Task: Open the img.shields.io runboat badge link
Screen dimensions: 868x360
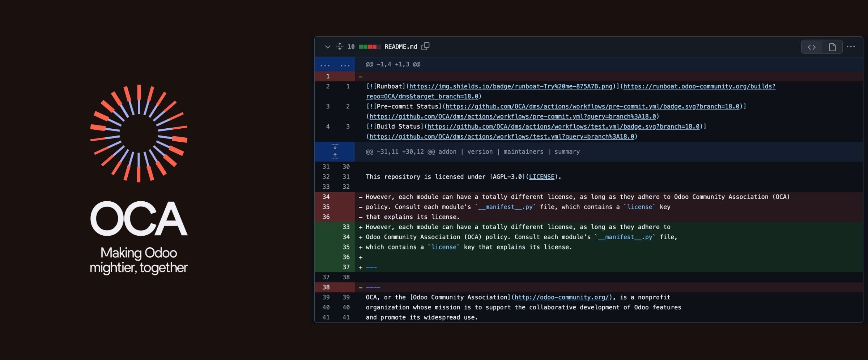Action: point(511,86)
